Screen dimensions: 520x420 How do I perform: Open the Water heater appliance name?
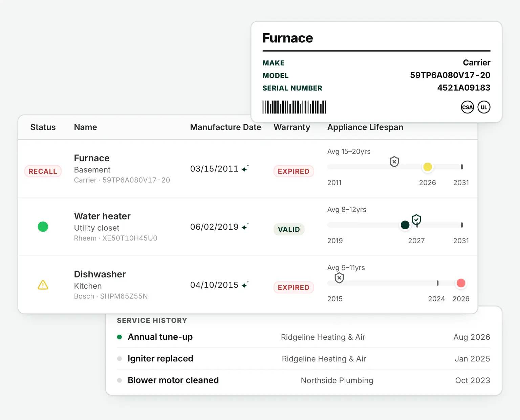[x=102, y=216]
